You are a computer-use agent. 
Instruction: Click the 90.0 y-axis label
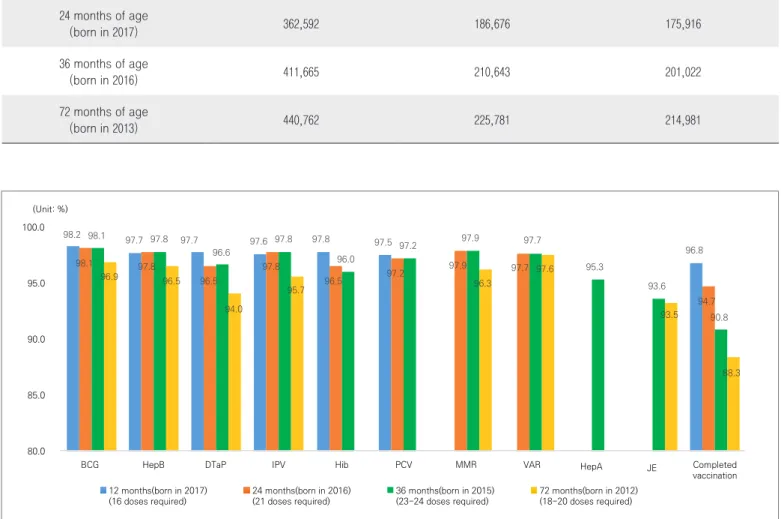[x=36, y=339]
